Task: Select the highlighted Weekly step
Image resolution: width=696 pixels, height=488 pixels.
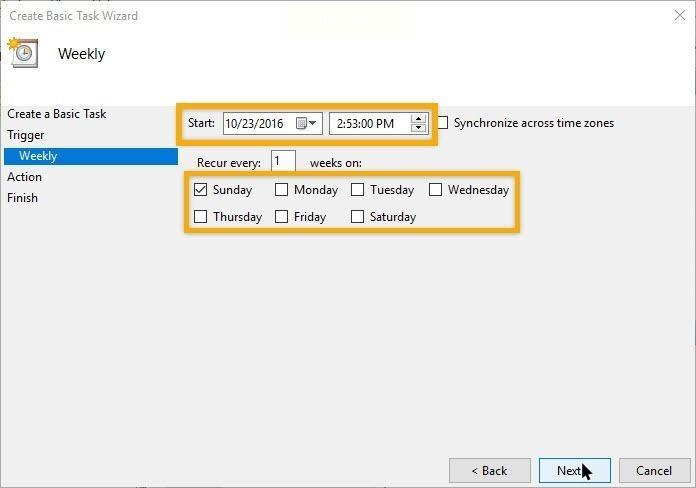Action: (91, 156)
